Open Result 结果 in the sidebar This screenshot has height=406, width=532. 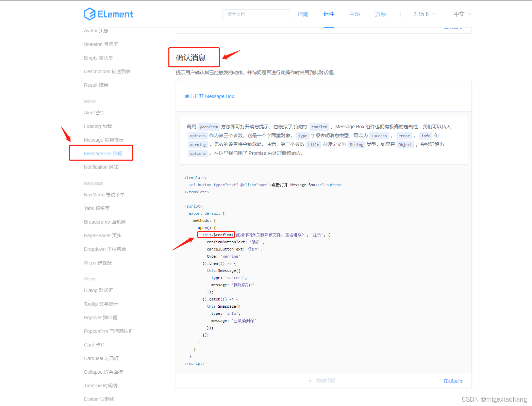96,85
